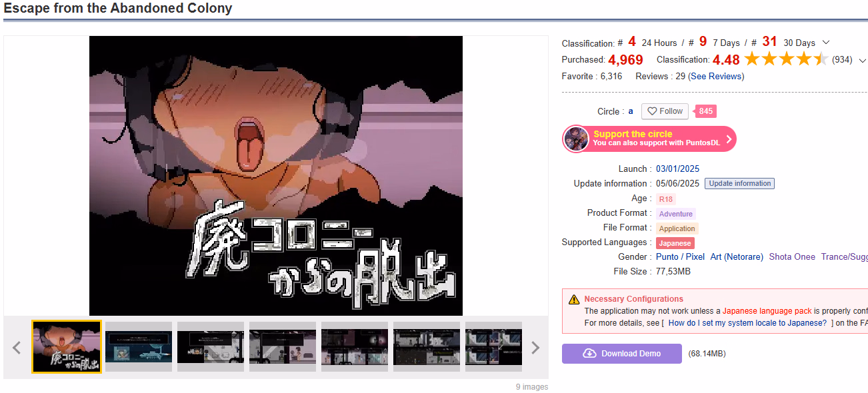Screen dimensions: 868x393
Task: Show the previous preview thumbnails with the left arrow
Action: point(17,347)
